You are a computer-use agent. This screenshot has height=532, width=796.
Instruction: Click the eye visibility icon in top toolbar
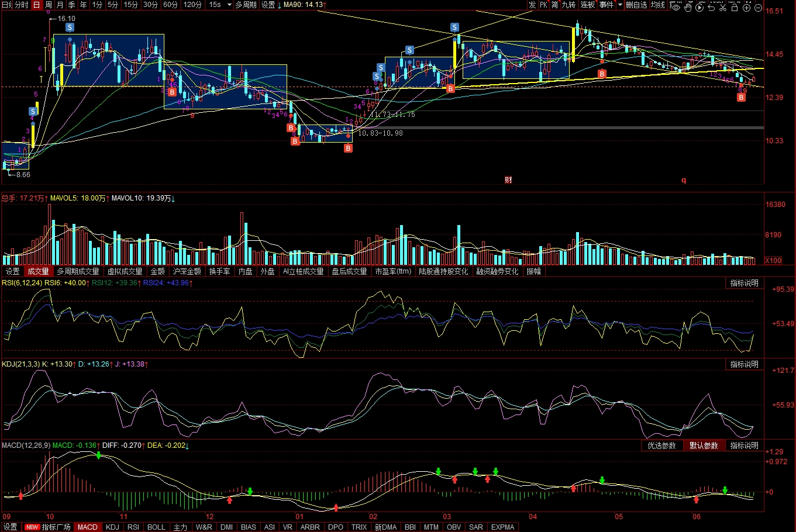coord(676,8)
